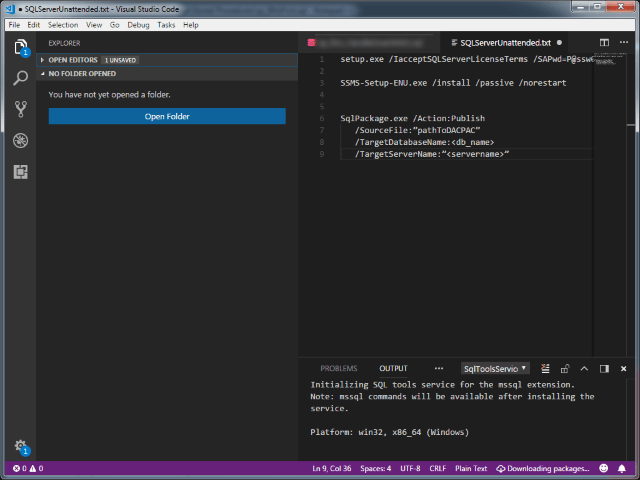Click the 1 UNSAVED badge
The height and width of the screenshot is (480, 640).
tap(120, 60)
